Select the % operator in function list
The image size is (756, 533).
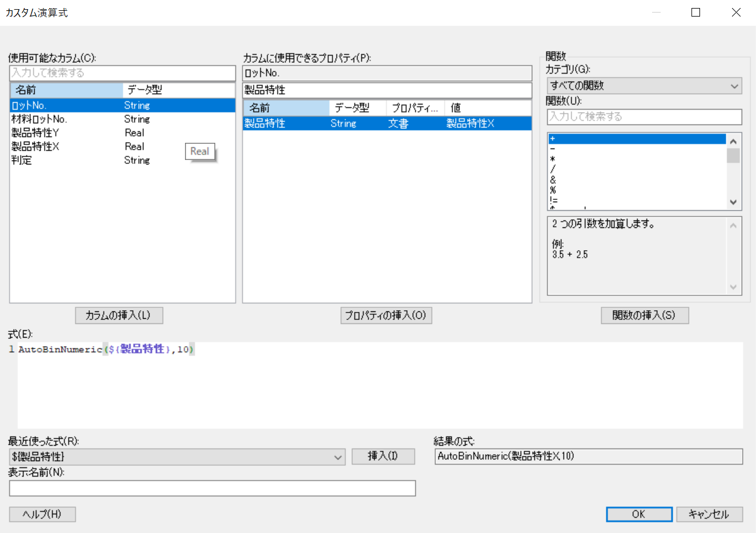tap(637, 190)
